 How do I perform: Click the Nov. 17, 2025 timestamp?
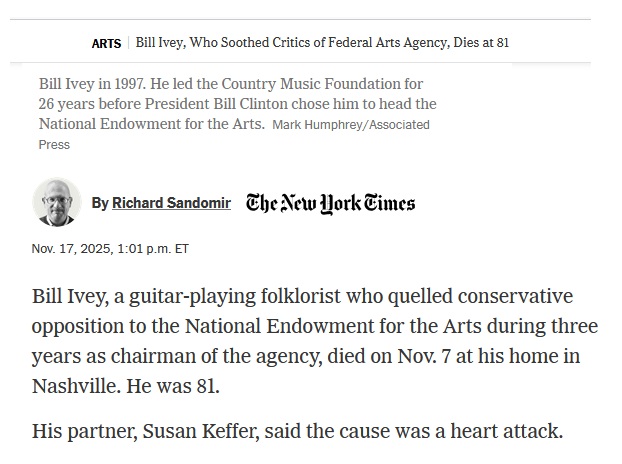tap(110, 249)
